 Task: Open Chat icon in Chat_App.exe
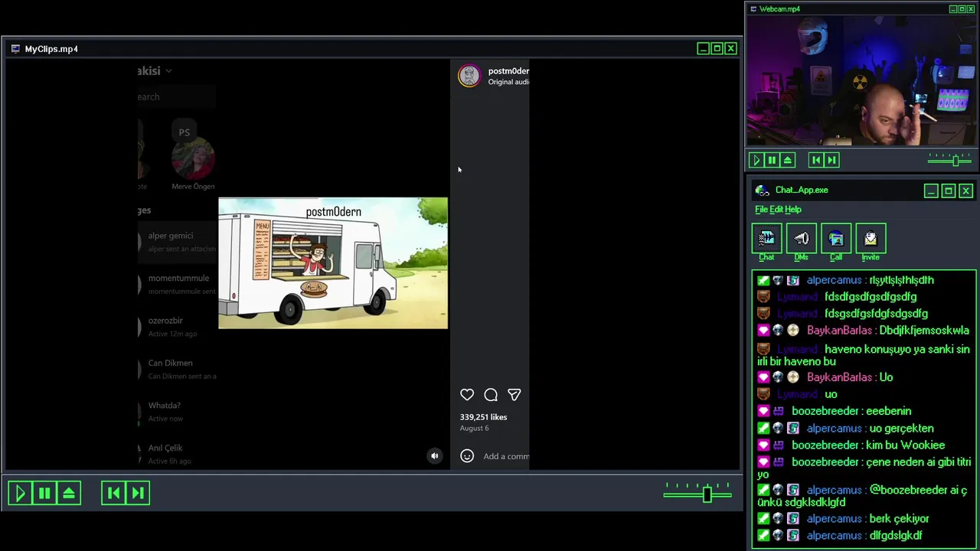pos(766,239)
